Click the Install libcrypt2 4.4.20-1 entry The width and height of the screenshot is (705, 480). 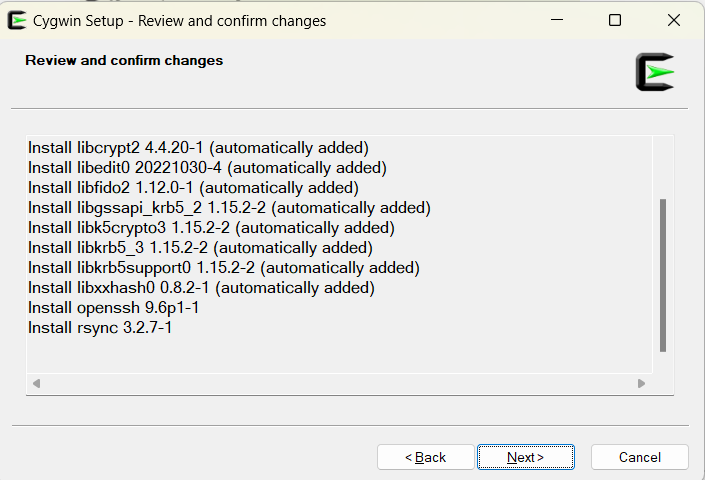click(x=198, y=148)
